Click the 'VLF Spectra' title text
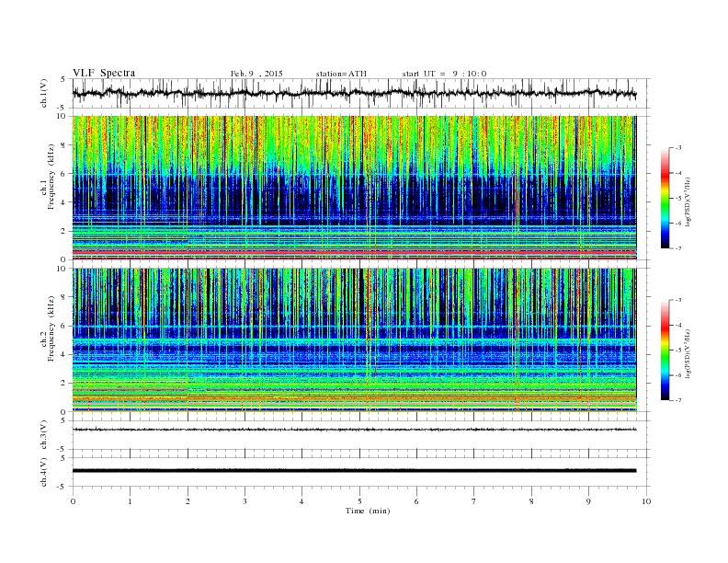The height and width of the screenshot is (563, 728). (104, 73)
